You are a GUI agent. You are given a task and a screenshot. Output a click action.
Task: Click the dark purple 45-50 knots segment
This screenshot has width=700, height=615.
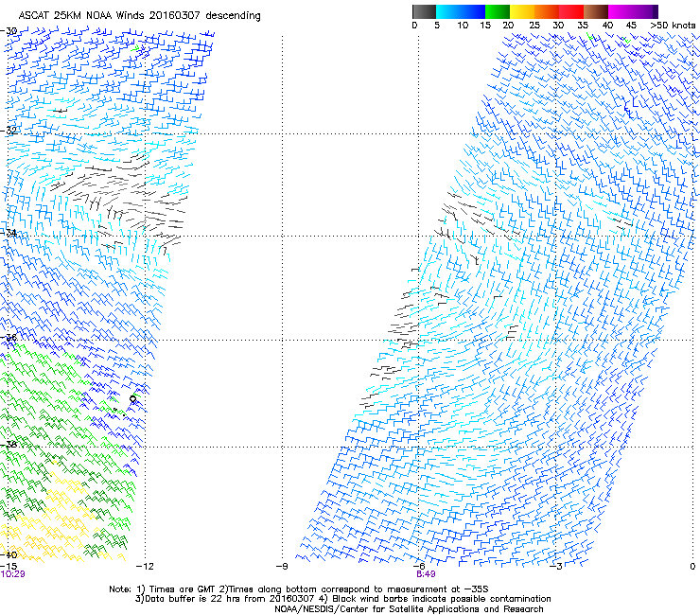[x=645, y=11]
